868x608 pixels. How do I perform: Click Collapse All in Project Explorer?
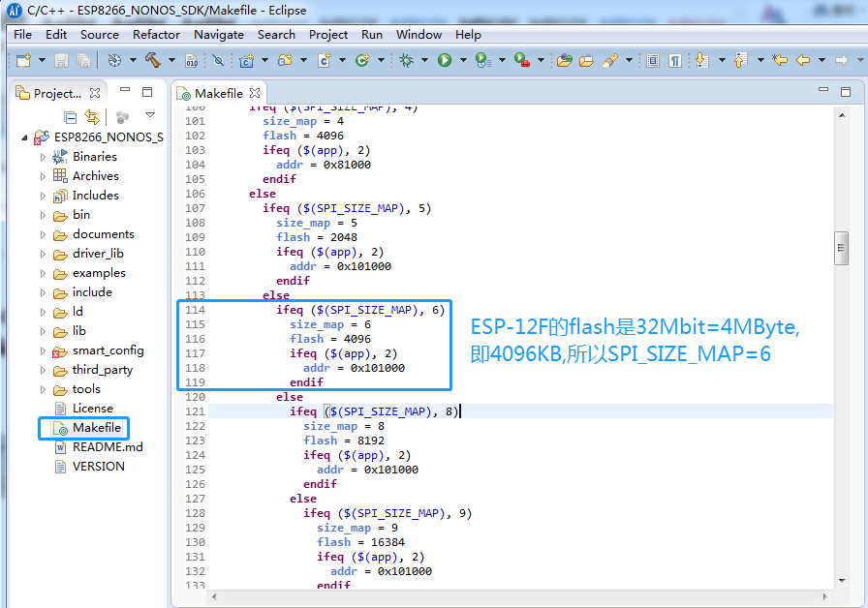[x=71, y=117]
